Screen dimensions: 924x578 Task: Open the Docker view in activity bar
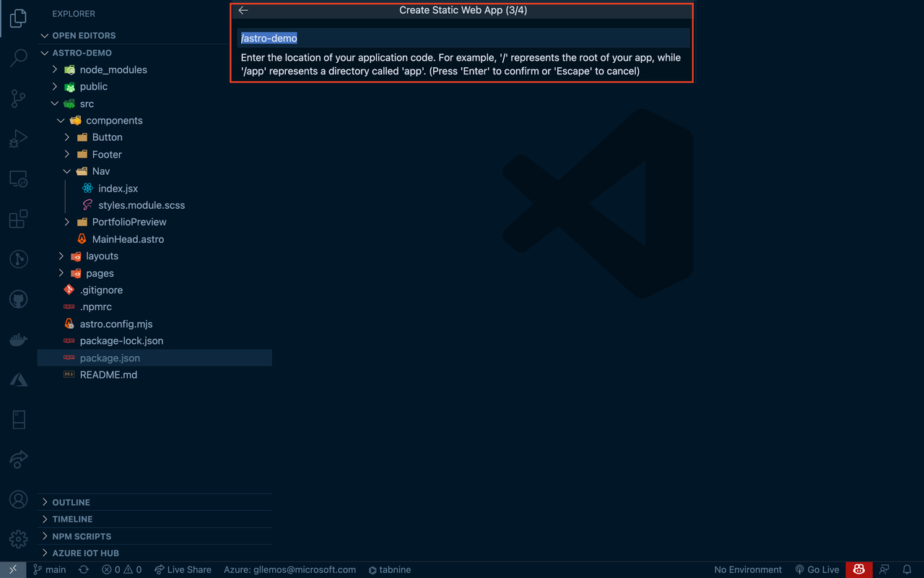point(19,339)
